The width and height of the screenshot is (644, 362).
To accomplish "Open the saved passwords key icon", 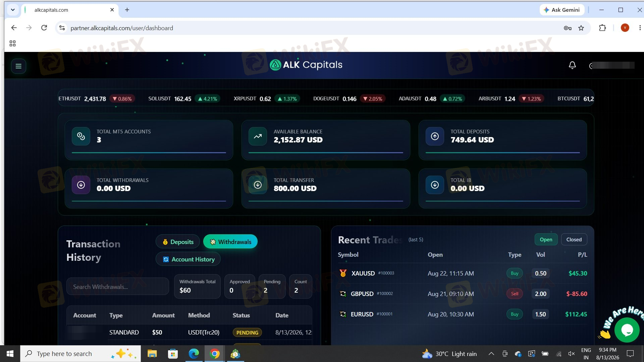I will point(567,28).
